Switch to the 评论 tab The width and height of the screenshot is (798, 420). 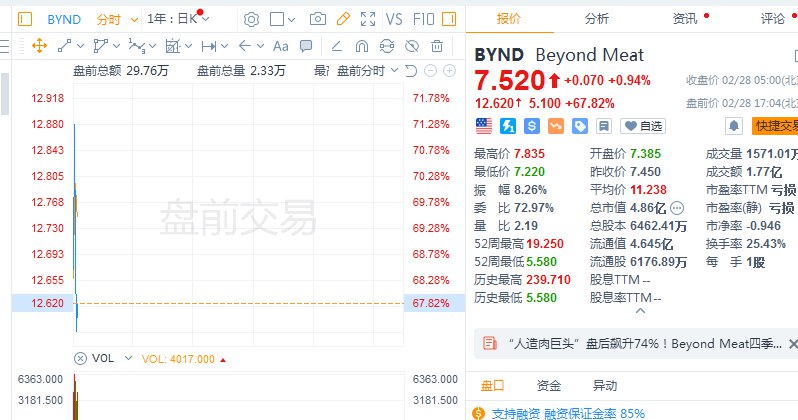coord(773,19)
